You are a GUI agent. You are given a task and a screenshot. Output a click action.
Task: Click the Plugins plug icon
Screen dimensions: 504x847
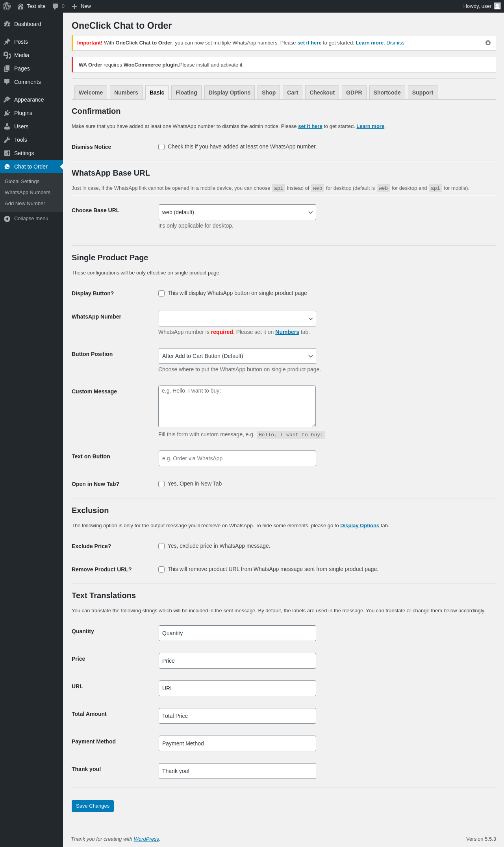point(7,113)
